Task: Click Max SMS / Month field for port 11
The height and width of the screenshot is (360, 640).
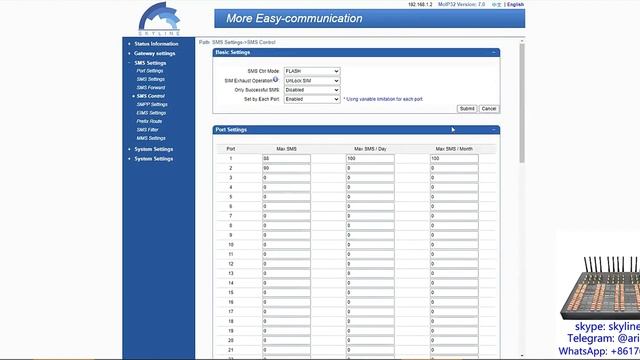Action: (x=454, y=254)
